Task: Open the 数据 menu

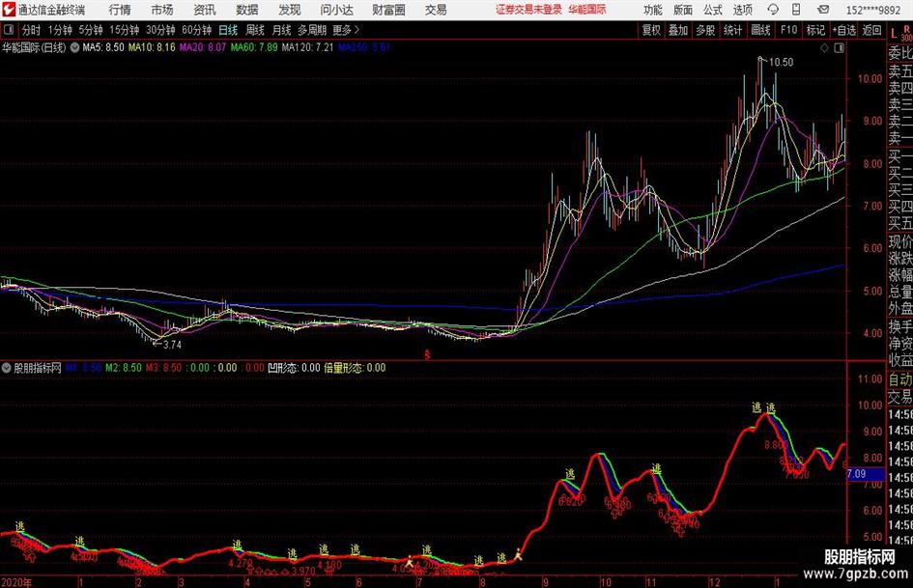Action: click(247, 10)
